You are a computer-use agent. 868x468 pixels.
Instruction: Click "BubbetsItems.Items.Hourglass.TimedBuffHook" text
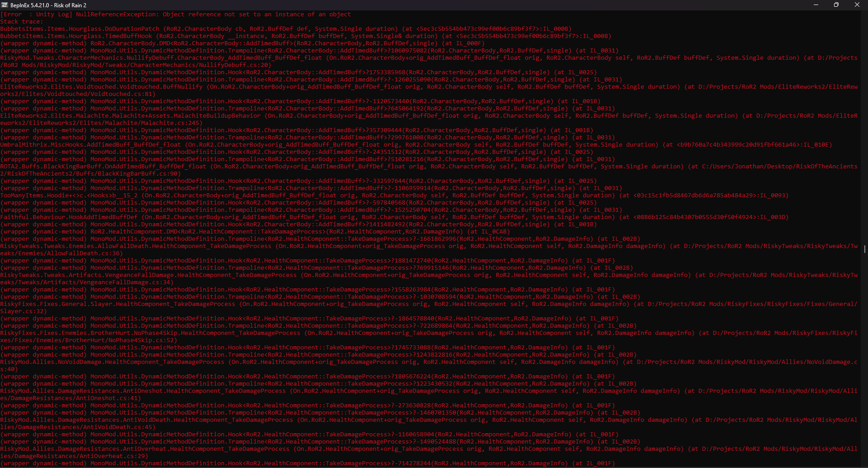pos(76,36)
